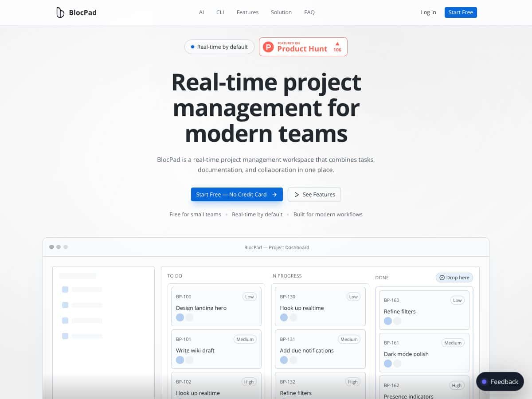Click blue avatar on Add due notifications card

tap(284, 360)
